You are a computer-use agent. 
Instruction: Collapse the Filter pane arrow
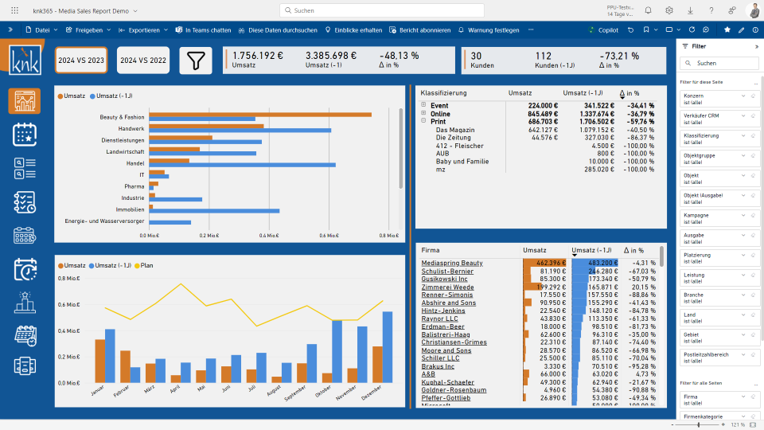(757, 47)
